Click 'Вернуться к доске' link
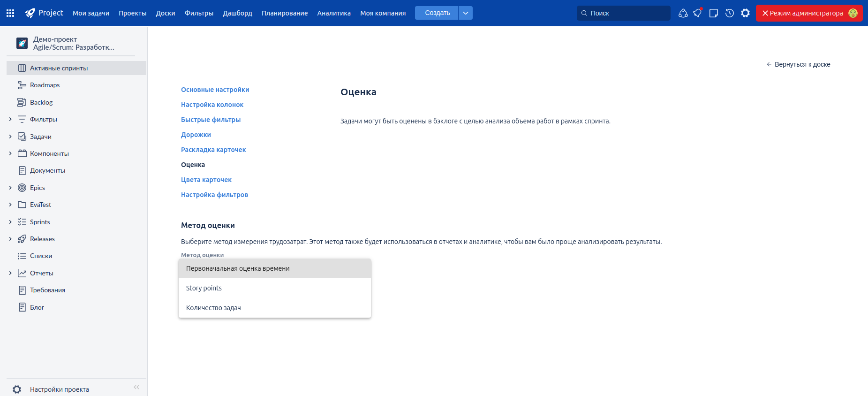The height and width of the screenshot is (396, 868). (802, 64)
